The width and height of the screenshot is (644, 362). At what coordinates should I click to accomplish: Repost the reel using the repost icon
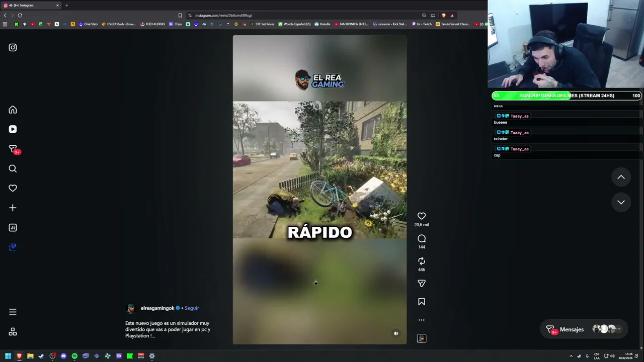pyautogui.click(x=422, y=261)
